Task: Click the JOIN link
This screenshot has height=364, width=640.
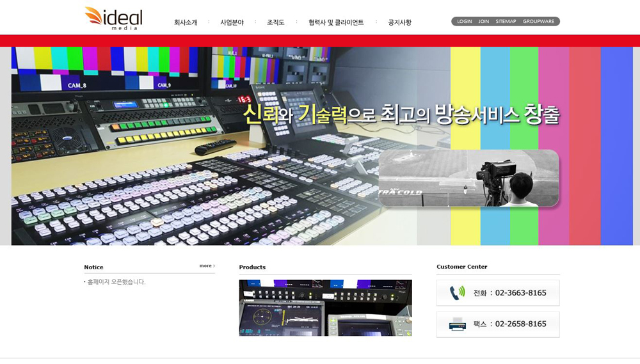Action: point(484,22)
